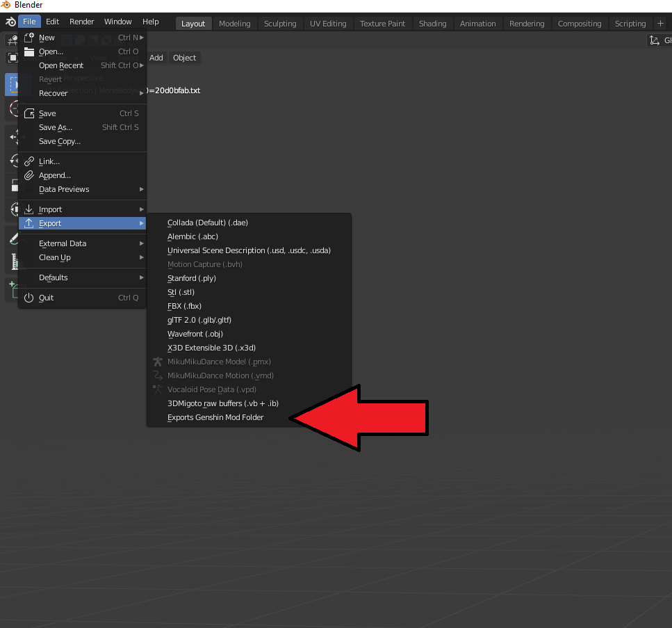Open the File menu
This screenshot has height=628, width=672.
(29, 22)
